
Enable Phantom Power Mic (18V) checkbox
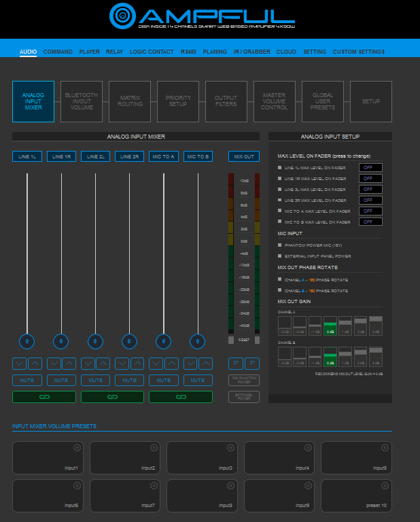(x=280, y=245)
